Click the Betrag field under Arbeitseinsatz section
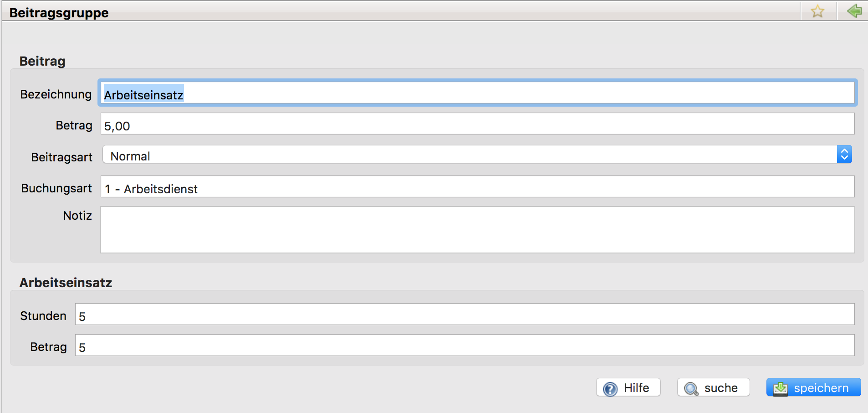 tap(465, 346)
